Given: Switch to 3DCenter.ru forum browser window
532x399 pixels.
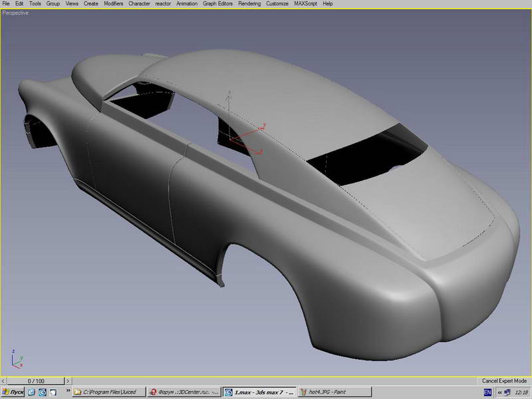Looking at the screenshot, I should (x=184, y=392).
